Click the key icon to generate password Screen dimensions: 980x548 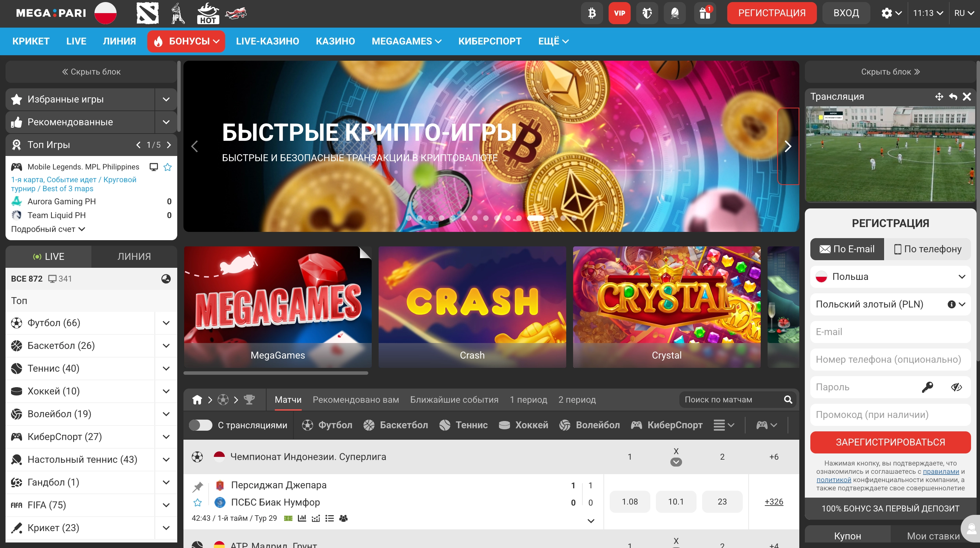pyautogui.click(x=927, y=387)
